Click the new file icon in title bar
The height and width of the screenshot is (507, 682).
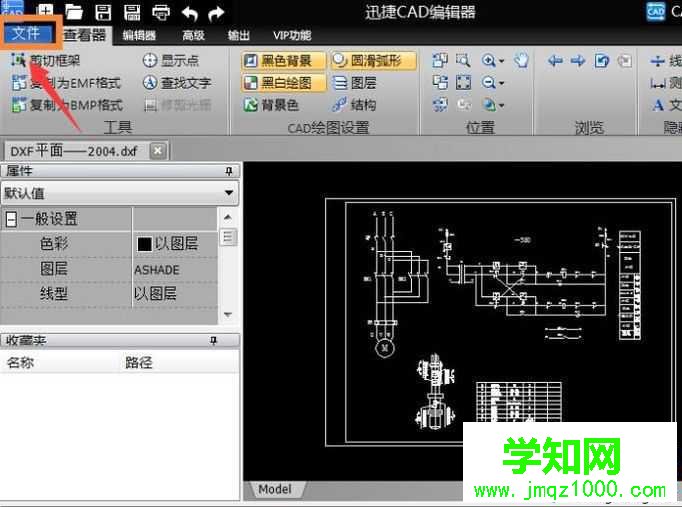pyautogui.click(x=45, y=12)
